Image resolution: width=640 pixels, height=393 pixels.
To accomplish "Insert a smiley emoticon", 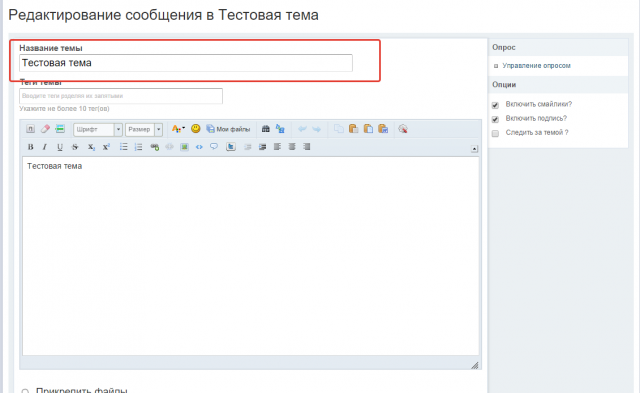I will click(x=196, y=129).
